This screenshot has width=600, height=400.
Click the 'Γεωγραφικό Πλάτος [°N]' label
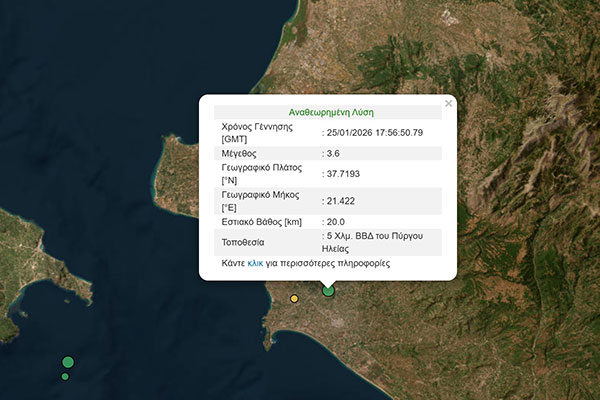pyautogui.click(x=262, y=175)
